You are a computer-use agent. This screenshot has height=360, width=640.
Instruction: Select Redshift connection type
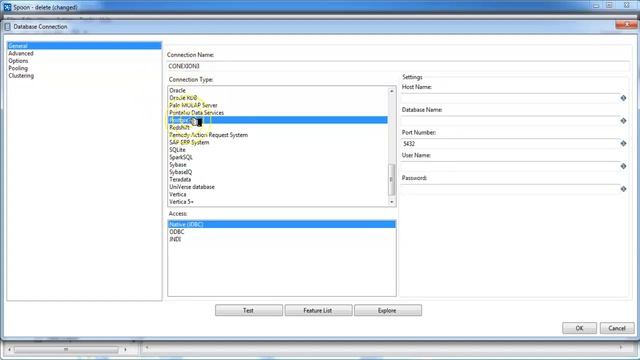[x=180, y=127]
